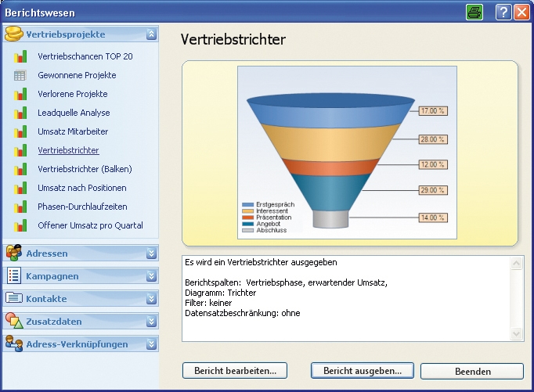The height and width of the screenshot is (392, 534).
Task: Click chart icon beside Leadquelle Analyse
Action: point(20,113)
